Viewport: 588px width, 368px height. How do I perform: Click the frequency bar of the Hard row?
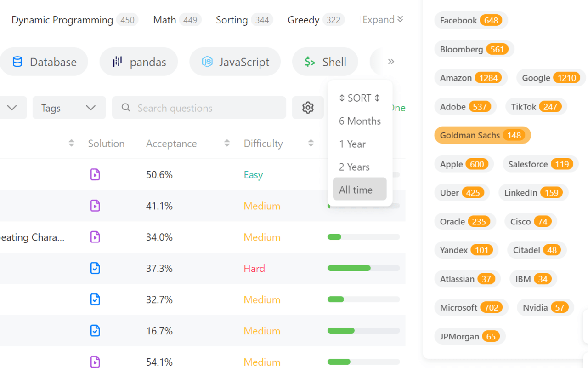tap(363, 268)
